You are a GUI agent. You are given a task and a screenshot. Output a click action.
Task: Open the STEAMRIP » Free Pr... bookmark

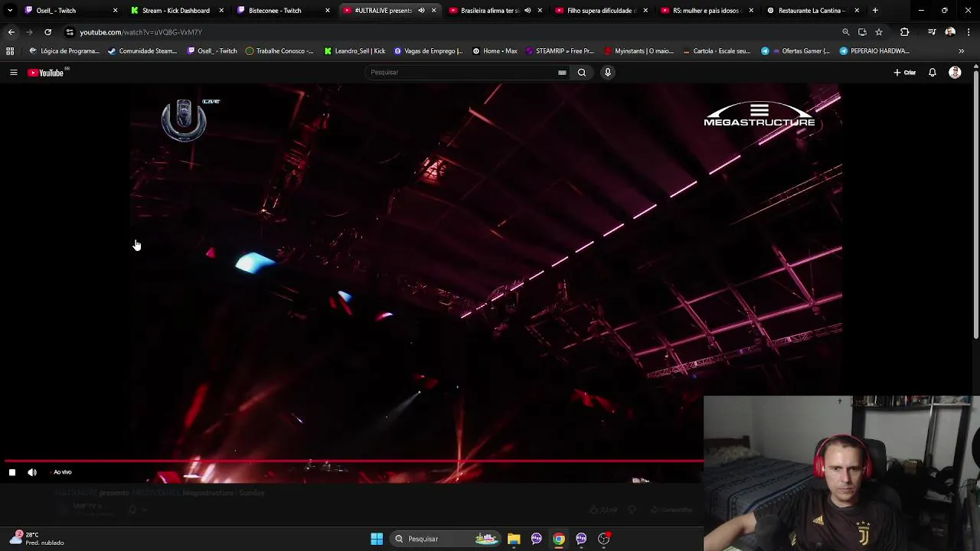(560, 51)
